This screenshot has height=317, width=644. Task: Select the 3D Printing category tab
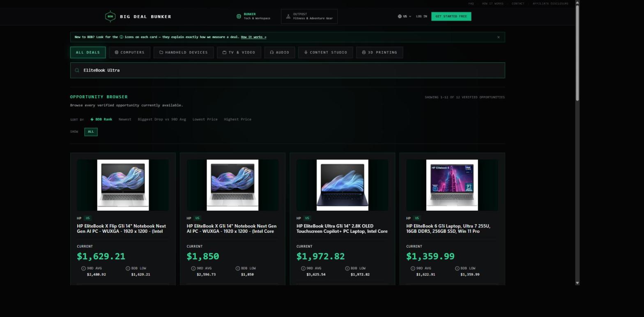[x=379, y=52]
